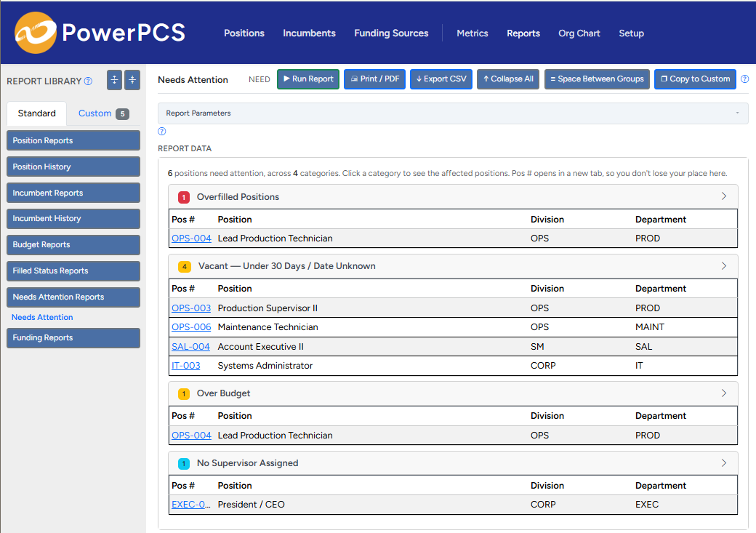Open Report Library help icon
This screenshot has height=533, width=756.
[x=88, y=81]
